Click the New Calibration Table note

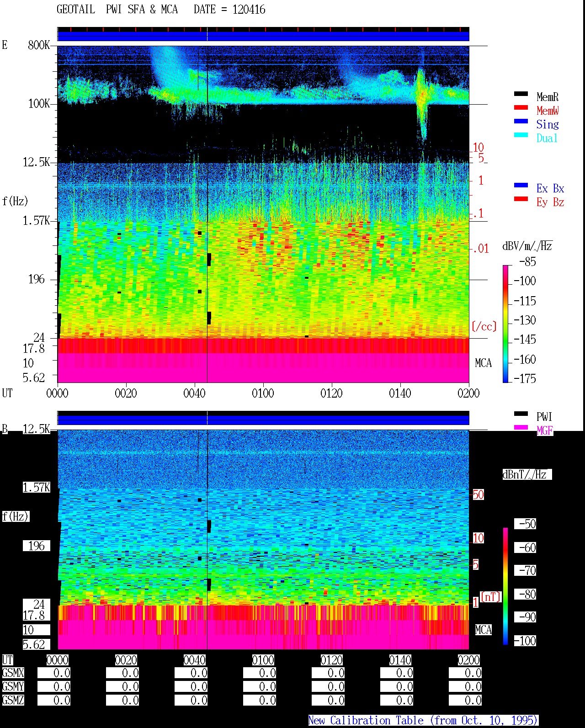pos(423,720)
